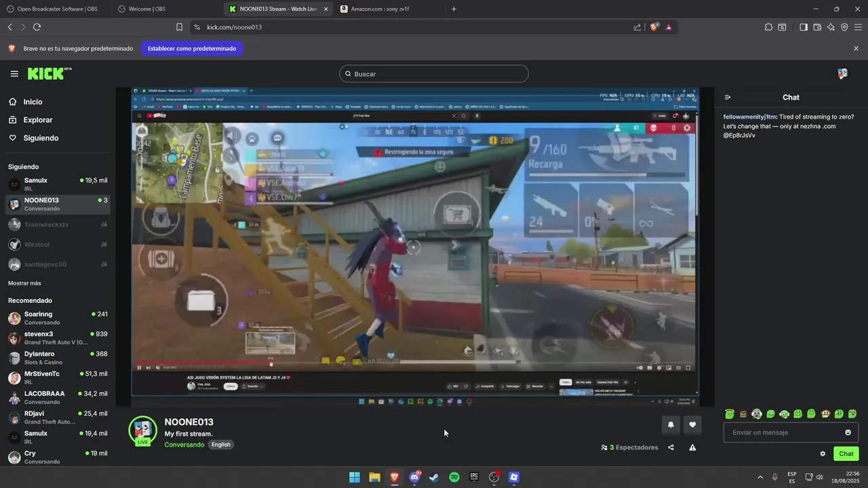The height and width of the screenshot is (488, 868).
Task: Expand followed list with Mostrar más
Action: [24, 283]
